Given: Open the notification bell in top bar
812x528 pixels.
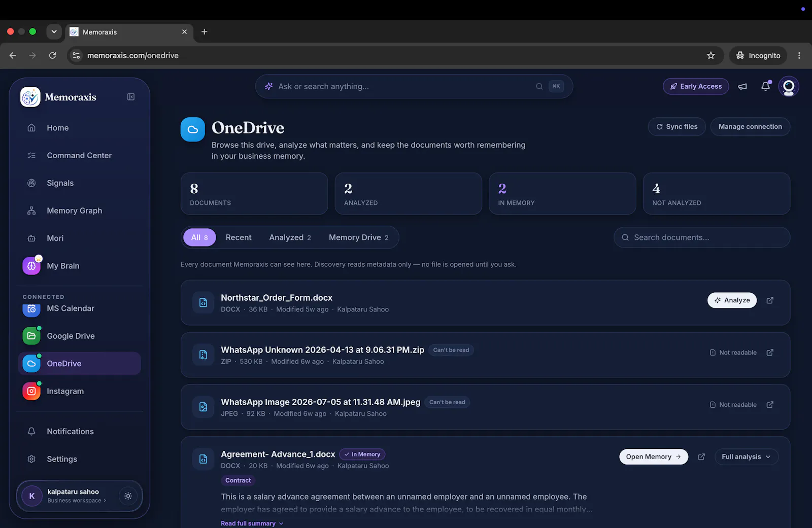Looking at the screenshot, I should [766, 86].
